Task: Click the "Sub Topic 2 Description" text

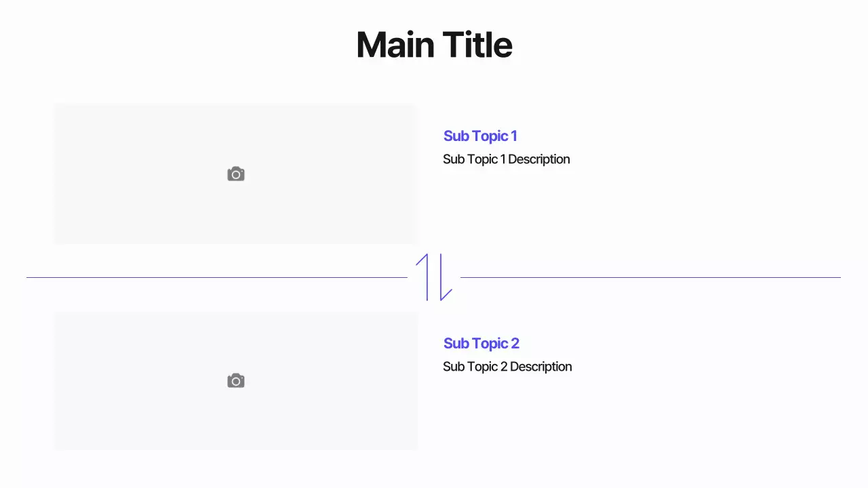Action: point(507,367)
